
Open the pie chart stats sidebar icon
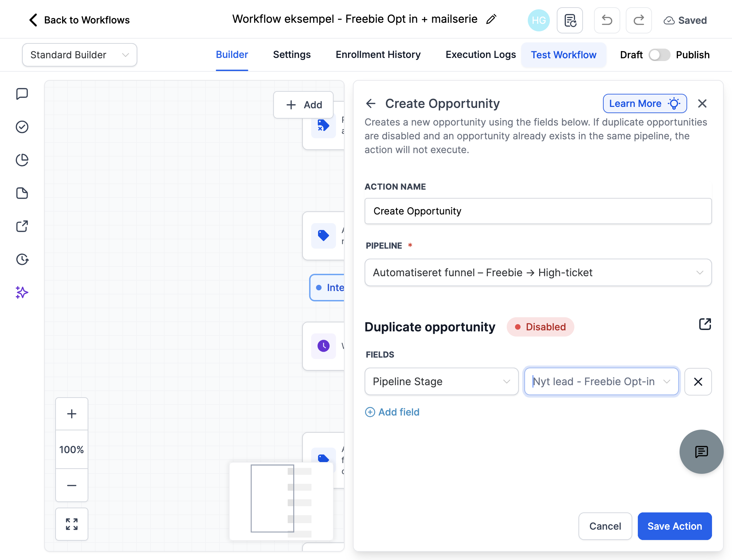22,160
